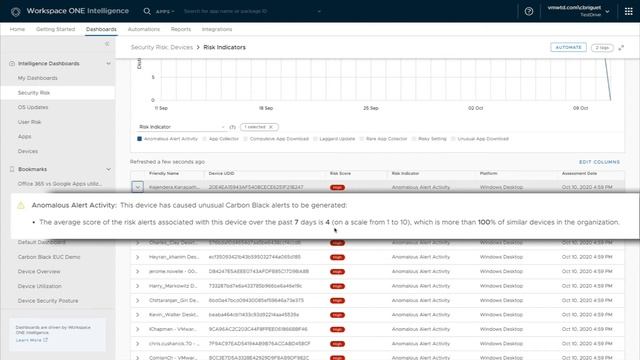The width and height of the screenshot is (640, 360).
Task: Click the Security Risk Devices breadcrumb
Action: pos(162,47)
